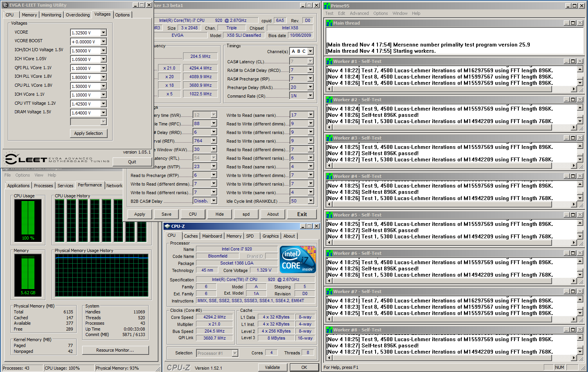
Task: Click the Quit button in E-LEET
Action: pos(132,162)
